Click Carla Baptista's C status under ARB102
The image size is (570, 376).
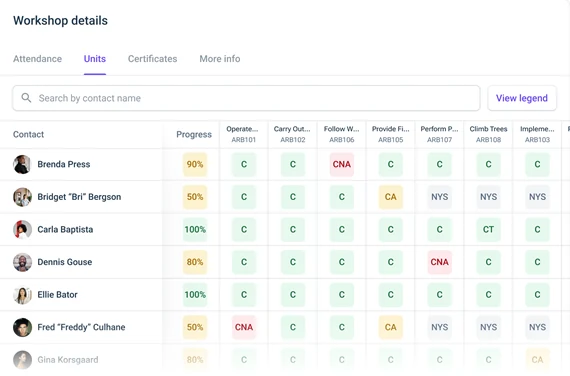pos(293,229)
